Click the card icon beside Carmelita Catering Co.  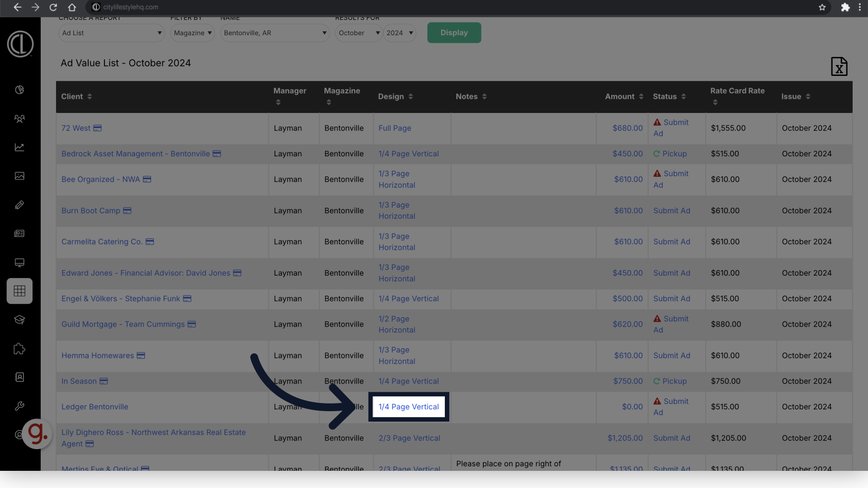point(150,242)
